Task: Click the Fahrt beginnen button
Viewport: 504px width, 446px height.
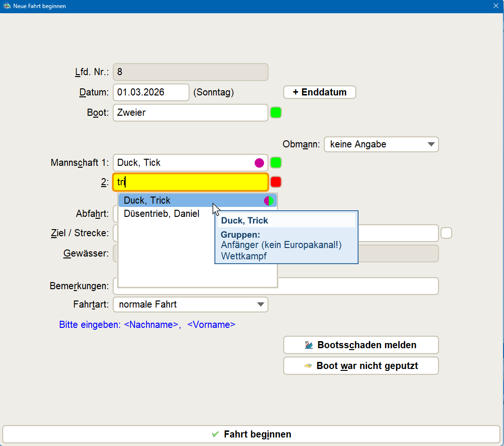Action: click(x=251, y=434)
